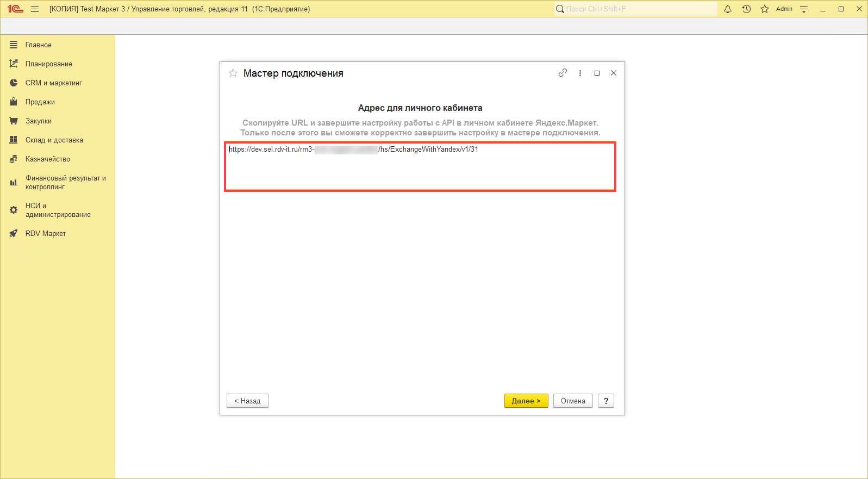Add Мастер подключения to favorites

(x=233, y=73)
